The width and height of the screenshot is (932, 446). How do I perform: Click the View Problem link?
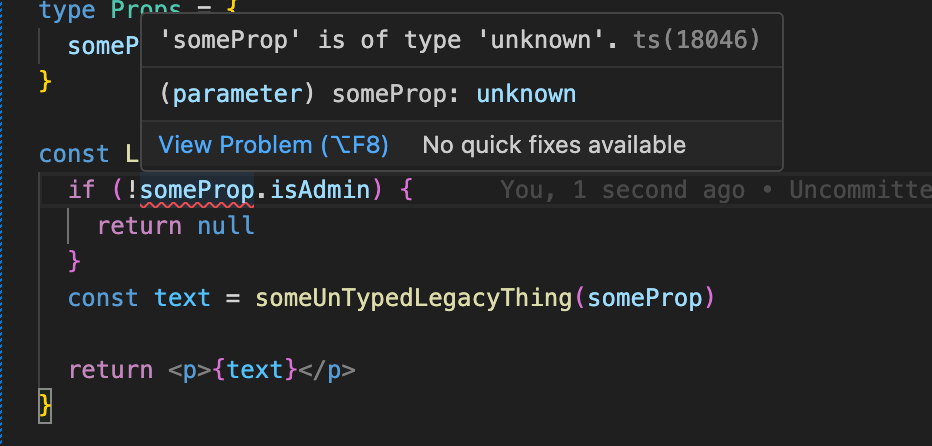[x=273, y=145]
